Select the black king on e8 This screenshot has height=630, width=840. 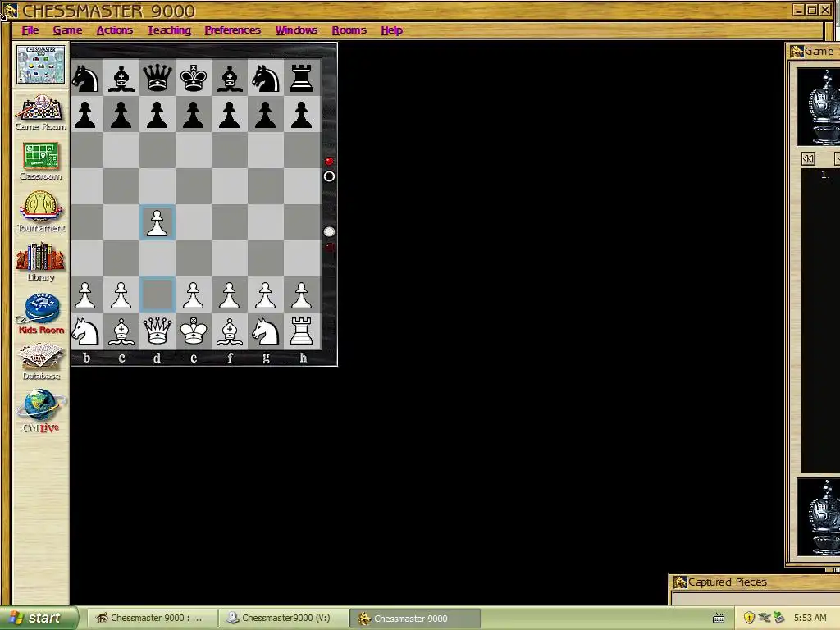(x=194, y=78)
